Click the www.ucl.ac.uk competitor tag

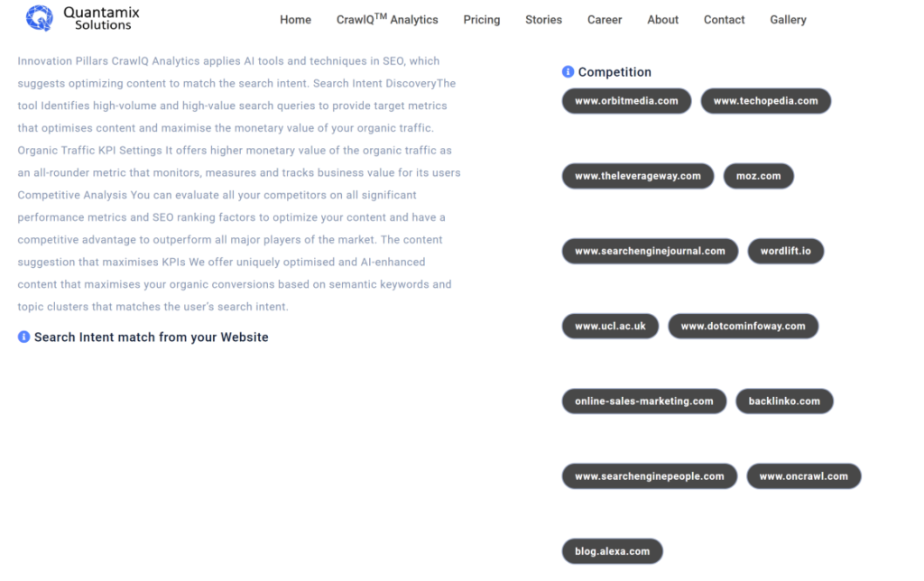coord(610,326)
